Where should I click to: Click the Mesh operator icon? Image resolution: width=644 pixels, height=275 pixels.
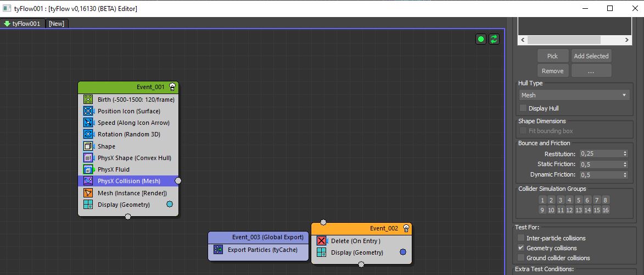coord(88,193)
